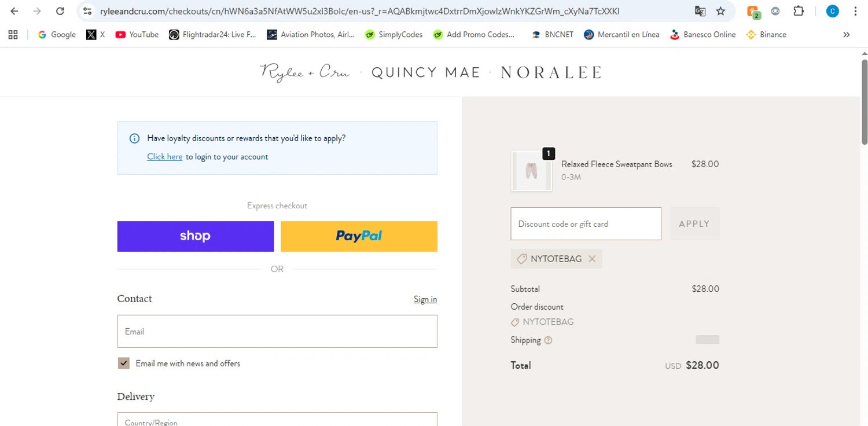The width and height of the screenshot is (868, 426).
Task: Toggle Email me with news and offers
Action: coord(124,363)
